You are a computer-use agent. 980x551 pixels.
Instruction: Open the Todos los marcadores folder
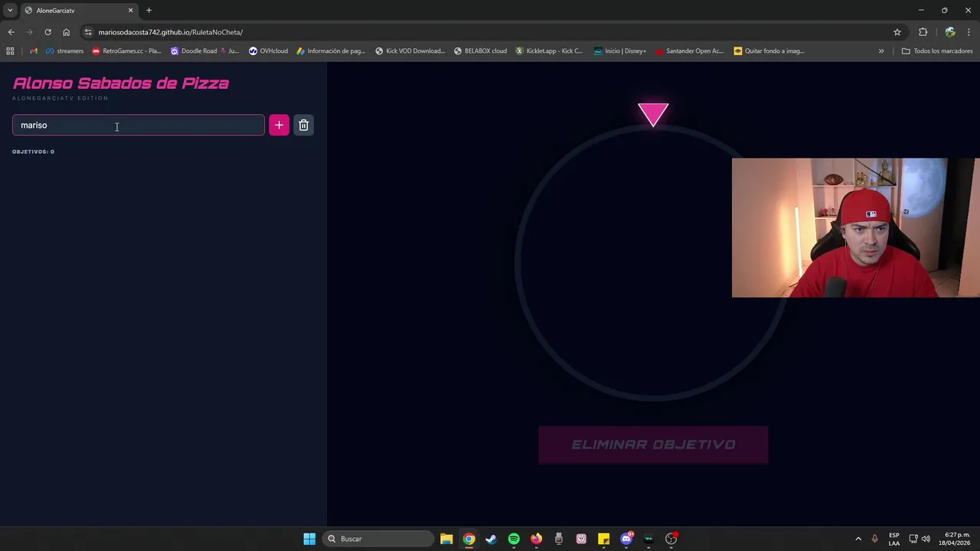(x=937, y=51)
